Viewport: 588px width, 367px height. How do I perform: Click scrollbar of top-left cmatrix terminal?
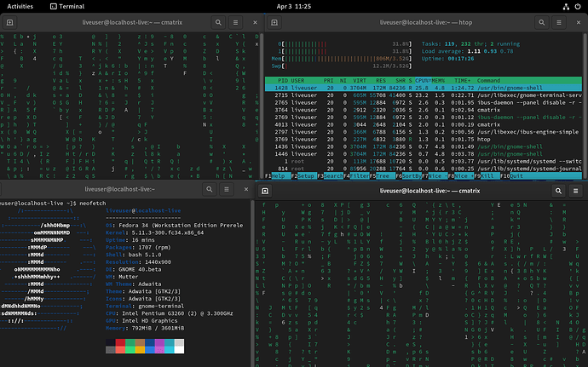(262, 106)
